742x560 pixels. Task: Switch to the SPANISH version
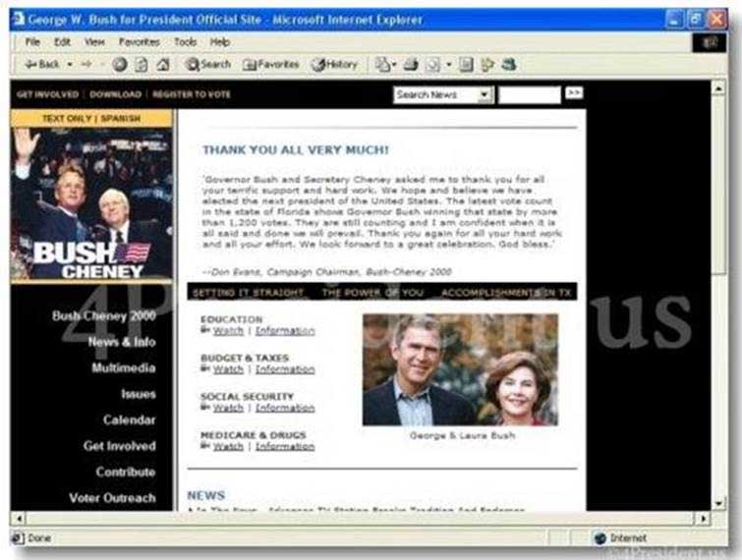coord(121,118)
